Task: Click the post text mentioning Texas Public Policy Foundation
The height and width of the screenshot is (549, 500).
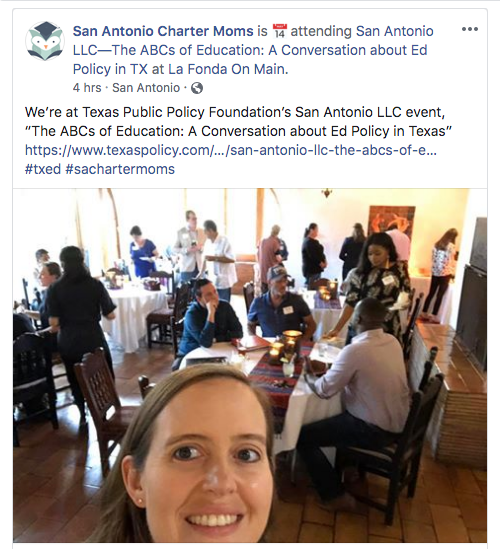Action: click(x=238, y=121)
